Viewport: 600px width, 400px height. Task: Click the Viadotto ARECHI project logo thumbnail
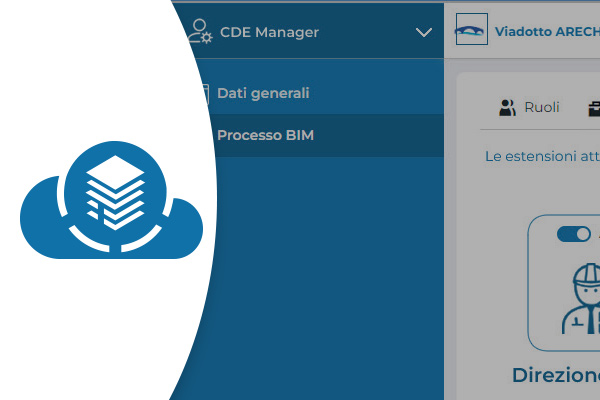click(x=471, y=30)
